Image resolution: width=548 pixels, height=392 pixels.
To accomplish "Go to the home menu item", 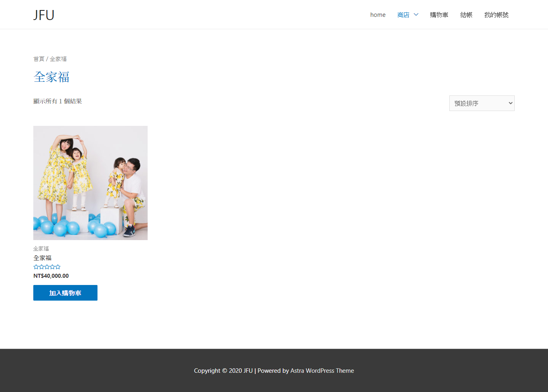I will pos(378,15).
